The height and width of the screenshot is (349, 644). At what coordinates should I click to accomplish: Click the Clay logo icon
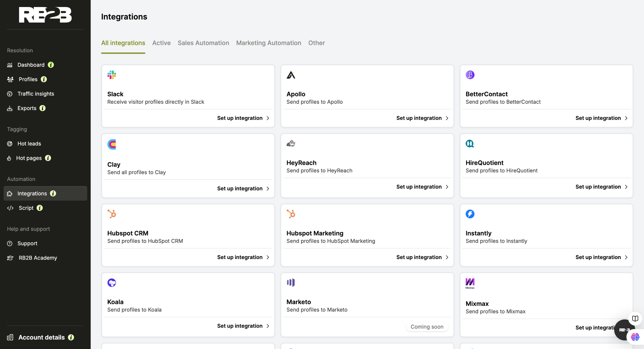click(x=111, y=144)
